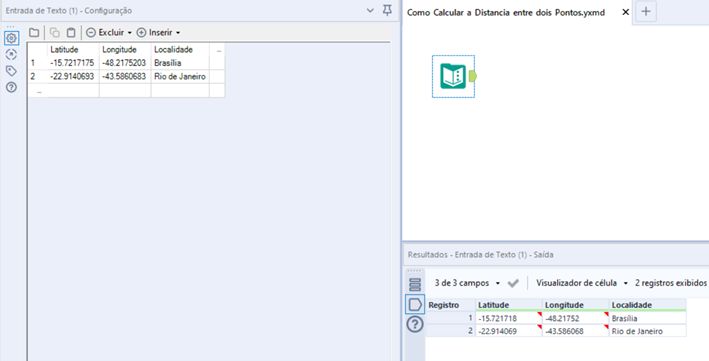Open the 'Visualizador de célula' dropdown
709x361 pixels.
pos(582,283)
